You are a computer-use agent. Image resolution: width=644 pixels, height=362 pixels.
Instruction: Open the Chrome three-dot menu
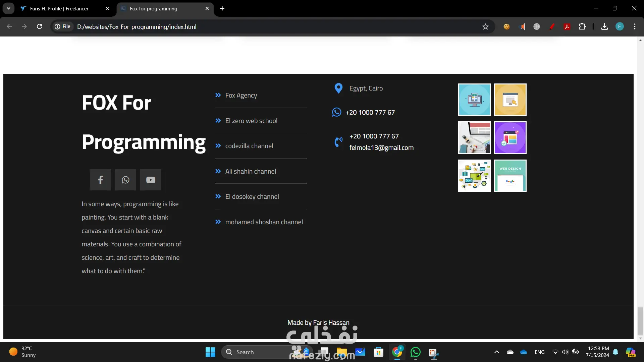point(635,26)
